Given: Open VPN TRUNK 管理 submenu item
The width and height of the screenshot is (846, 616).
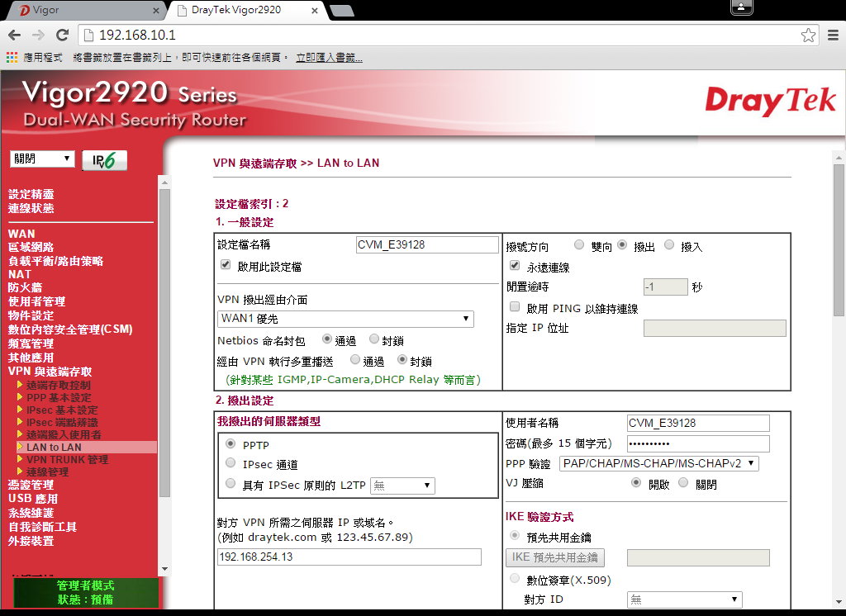Looking at the screenshot, I should pyautogui.click(x=68, y=460).
